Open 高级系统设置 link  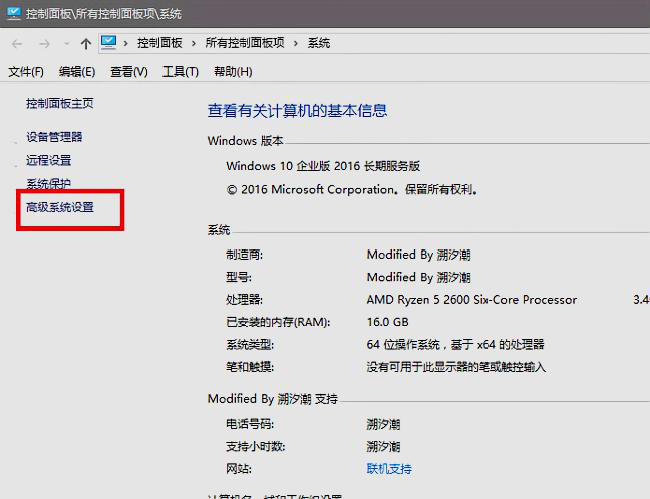60,207
